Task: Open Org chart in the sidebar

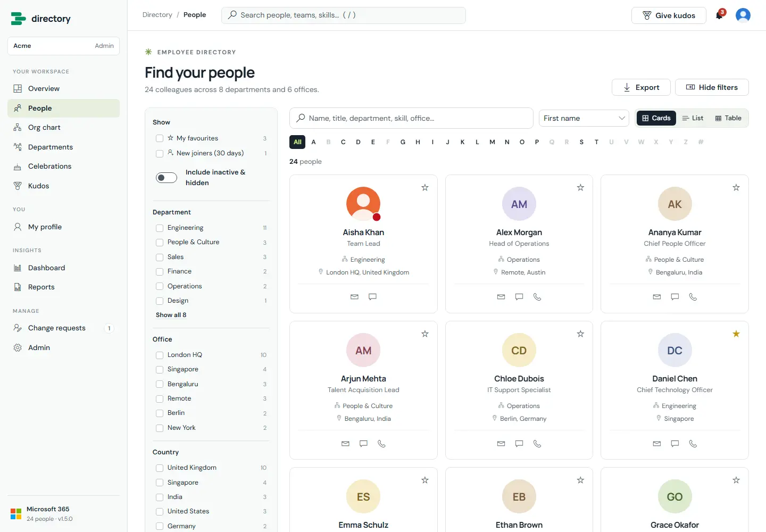Action: pyautogui.click(x=63, y=128)
